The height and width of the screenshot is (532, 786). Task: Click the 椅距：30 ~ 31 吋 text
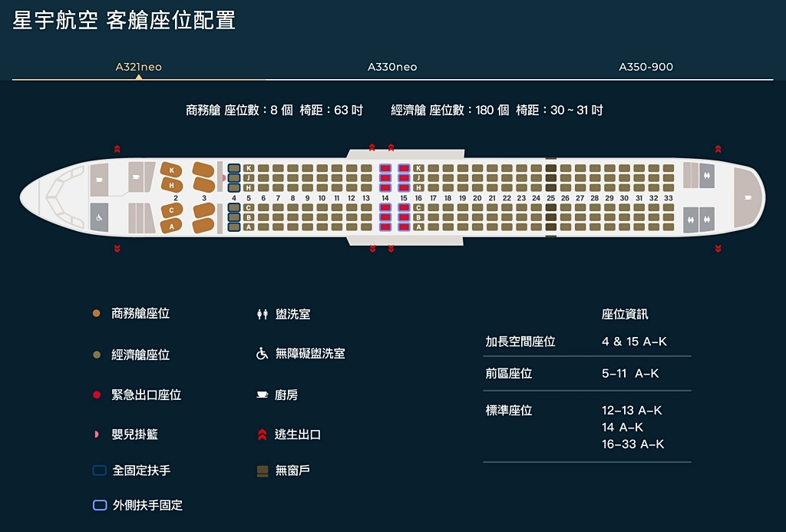click(x=560, y=111)
